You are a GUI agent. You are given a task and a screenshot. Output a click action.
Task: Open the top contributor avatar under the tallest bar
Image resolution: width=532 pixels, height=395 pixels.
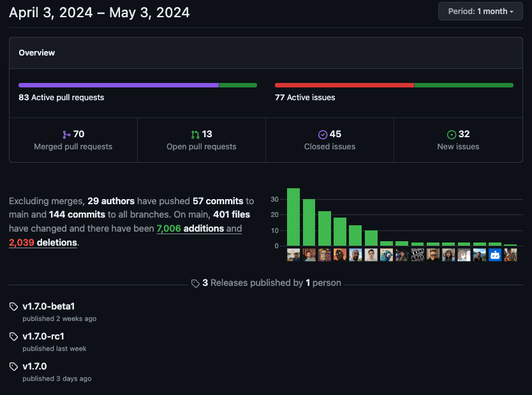pyautogui.click(x=293, y=255)
